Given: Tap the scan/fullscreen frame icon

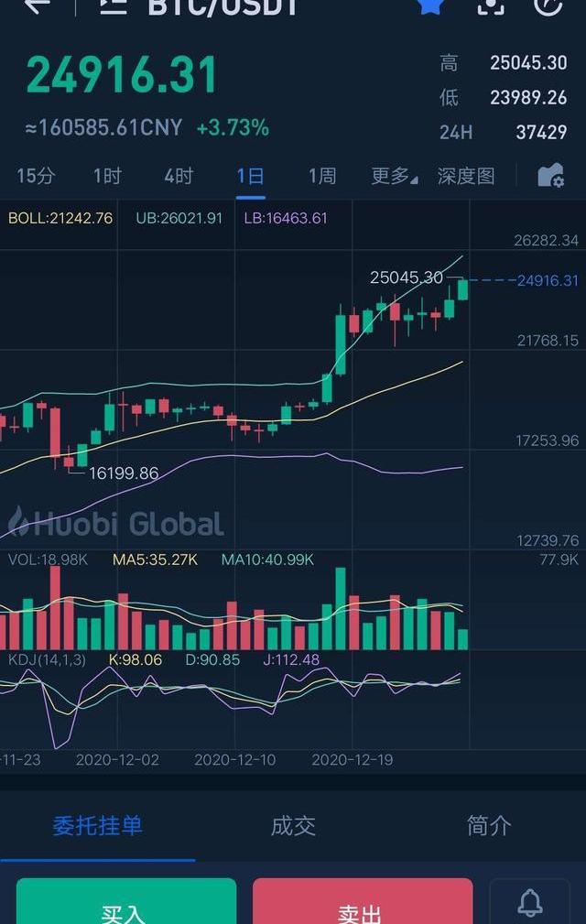Looking at the screenshot, I should coord(491,5).
